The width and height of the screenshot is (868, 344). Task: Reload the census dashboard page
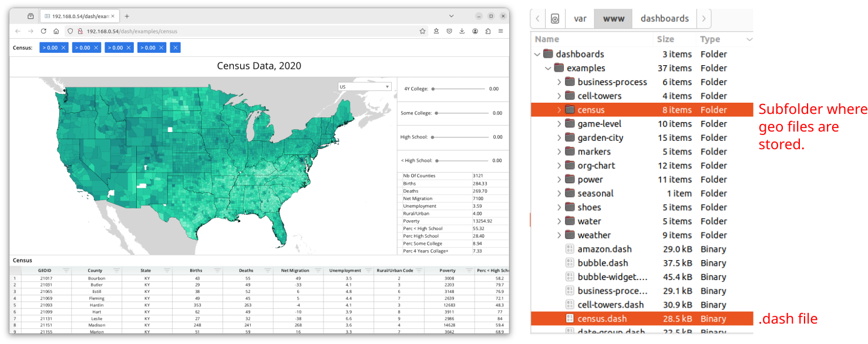coord(43,31)
